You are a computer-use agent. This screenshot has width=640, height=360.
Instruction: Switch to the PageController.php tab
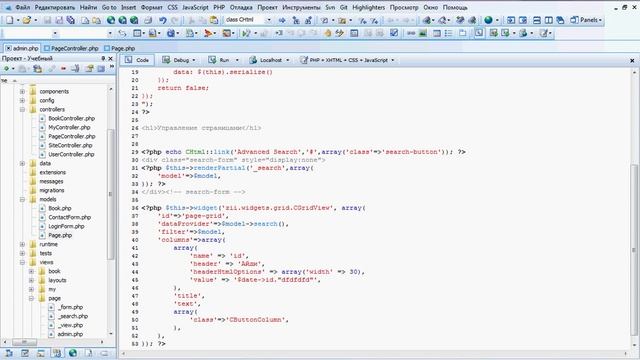coord(71,48)
